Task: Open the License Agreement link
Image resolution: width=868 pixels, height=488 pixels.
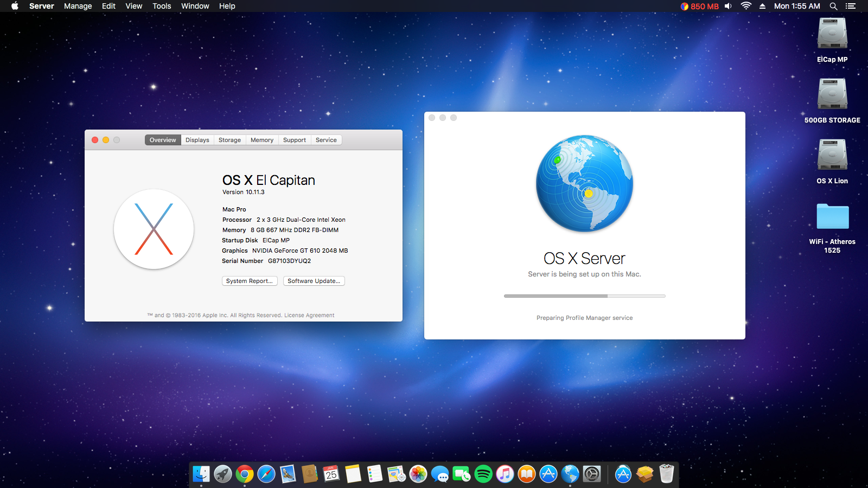Action: click(309, 315)
